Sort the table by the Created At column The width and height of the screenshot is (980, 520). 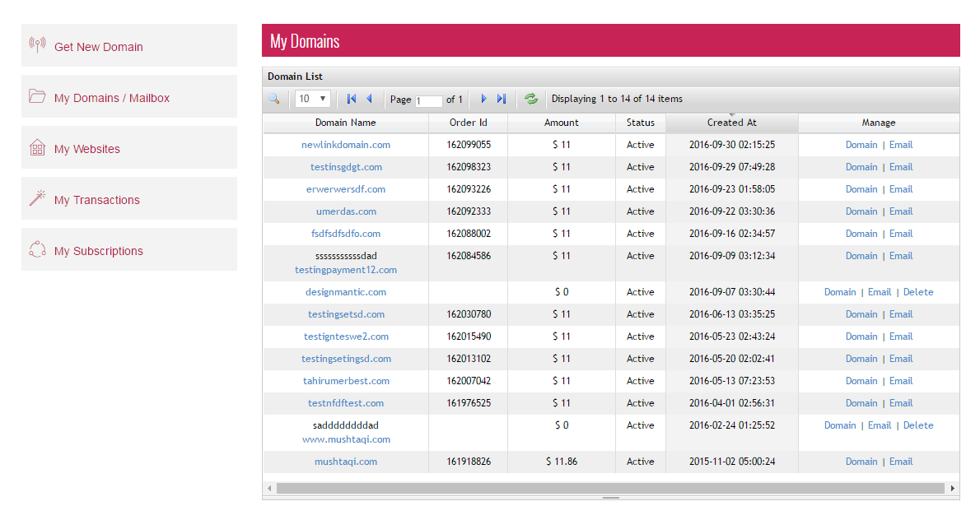point(730,122)
